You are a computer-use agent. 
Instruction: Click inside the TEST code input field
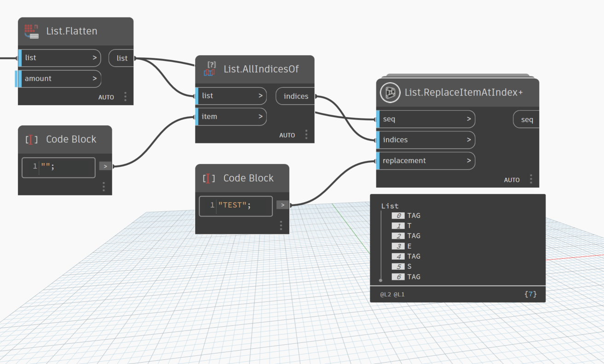click(x=236, y=205)
